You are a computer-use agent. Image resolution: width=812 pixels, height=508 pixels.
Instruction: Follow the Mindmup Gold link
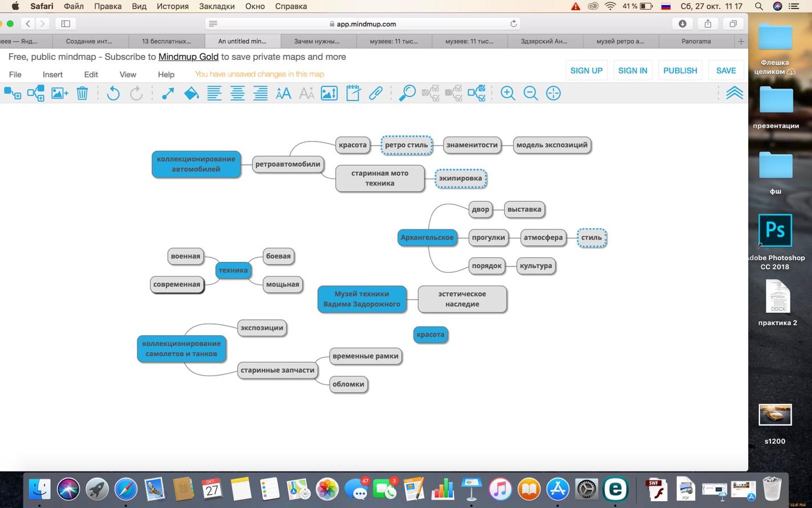188,57
